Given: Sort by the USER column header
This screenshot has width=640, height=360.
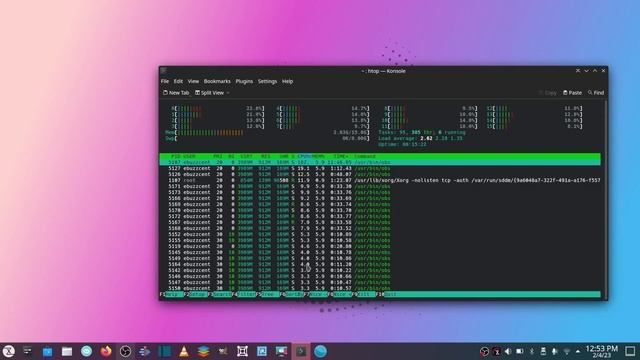Looking at the screenshot, I should pyautogui.click(x=189, y=156).
